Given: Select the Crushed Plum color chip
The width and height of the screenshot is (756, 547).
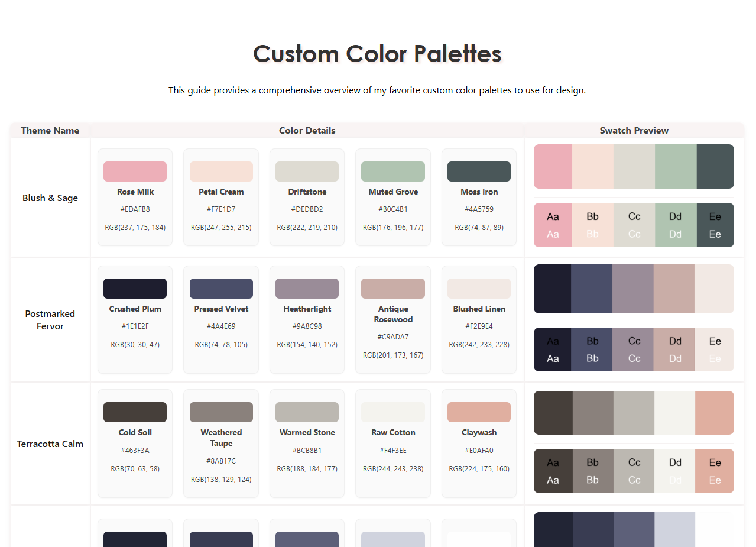Looking at the screenshot, I should click(135, 289).
